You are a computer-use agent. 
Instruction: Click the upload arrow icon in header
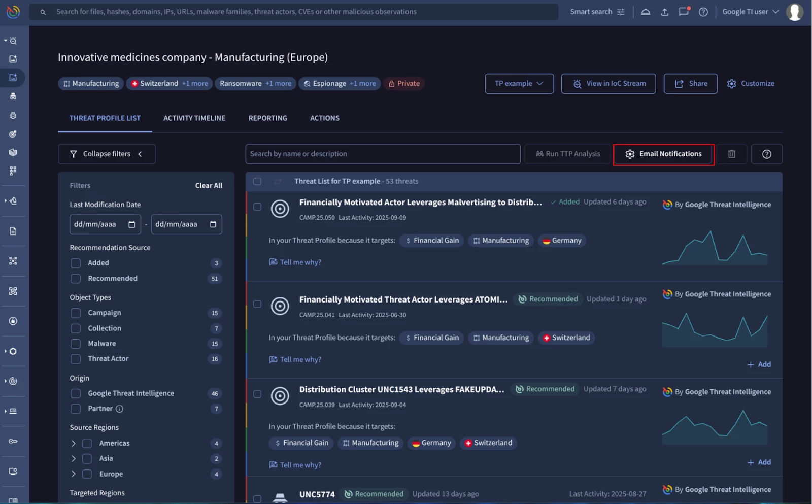(664, 12)
